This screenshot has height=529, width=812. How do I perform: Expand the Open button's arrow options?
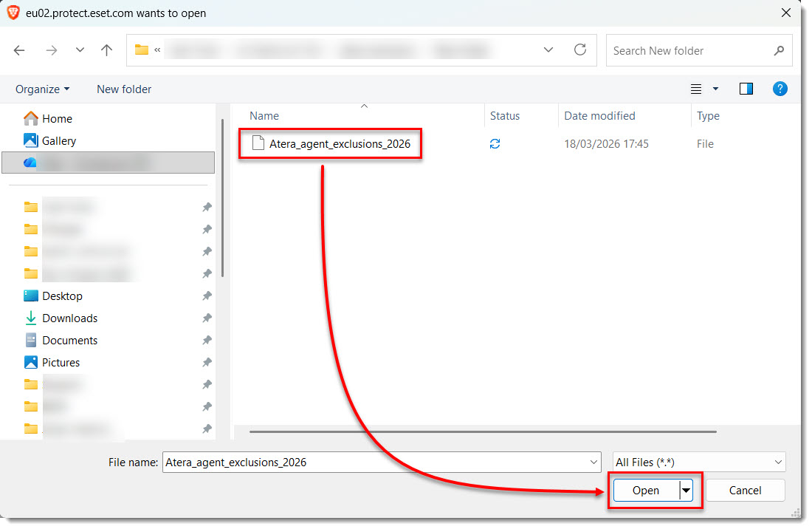tap(687, 491)
